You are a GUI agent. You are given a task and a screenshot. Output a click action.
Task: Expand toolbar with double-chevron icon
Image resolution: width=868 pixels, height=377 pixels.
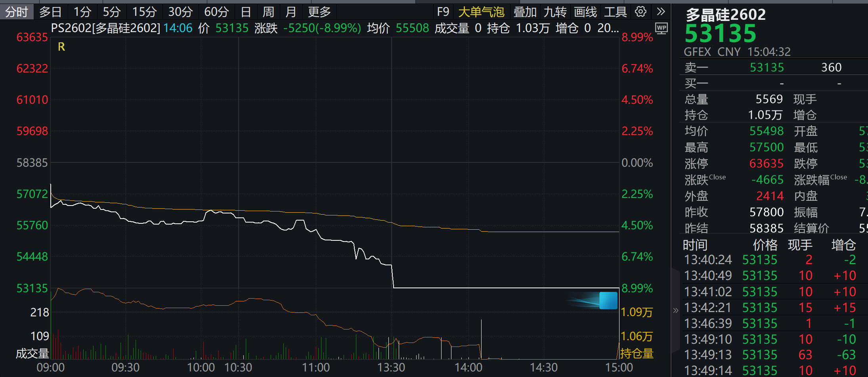(x=660, y=12)
